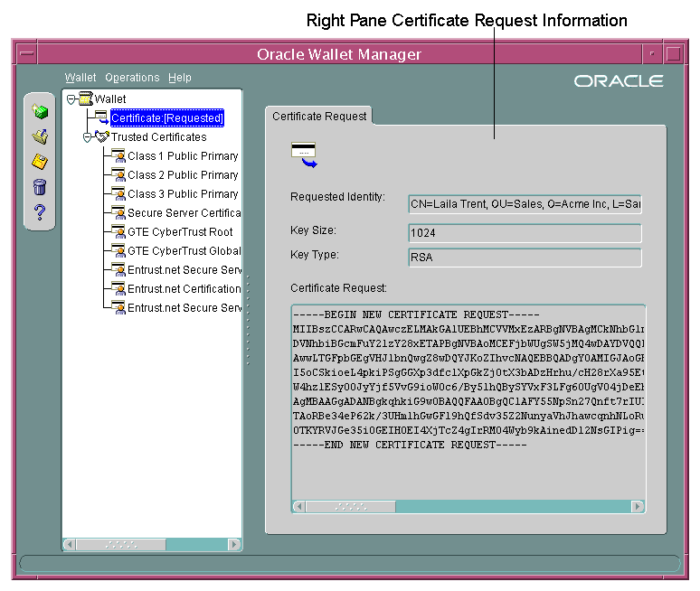700x591 pixels.
Task: Click the New Wallet toolbar icon
Action: pyautogui.click(x=39, y=112)
